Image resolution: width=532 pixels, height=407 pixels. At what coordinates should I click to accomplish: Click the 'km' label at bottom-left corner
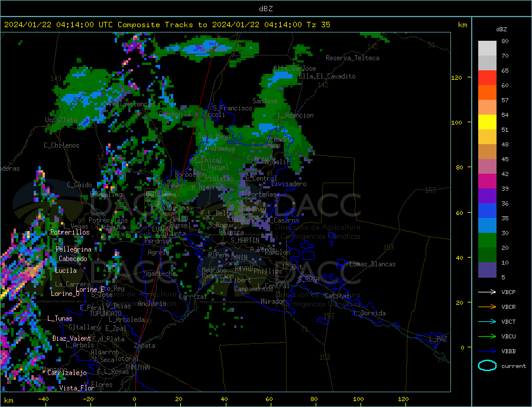[9, 401]
